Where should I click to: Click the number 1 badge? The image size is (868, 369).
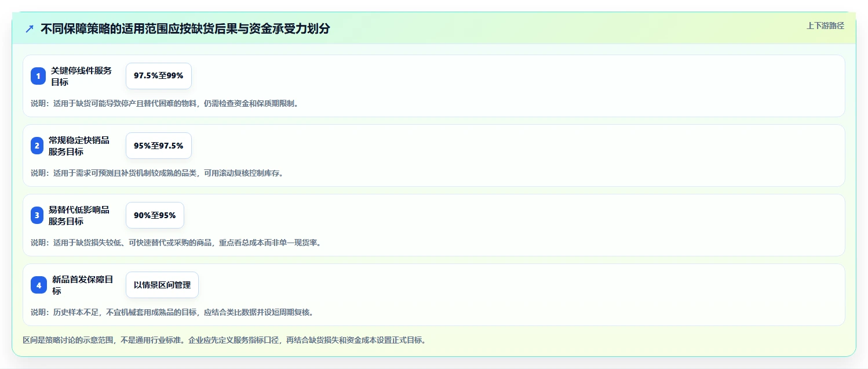coord(38,76)
